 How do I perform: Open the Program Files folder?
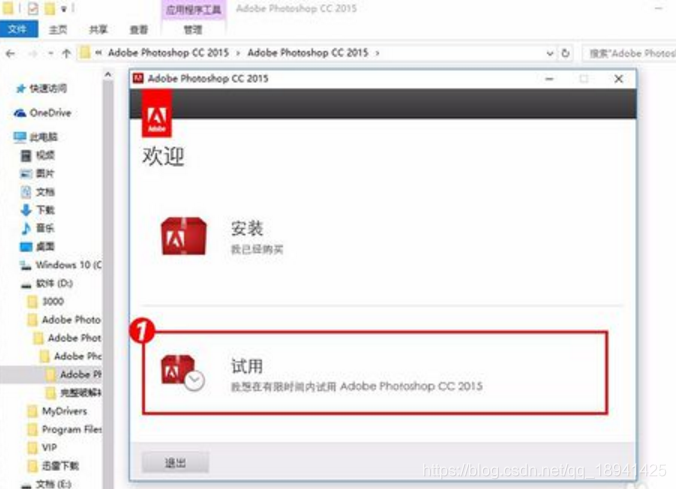(64, 429)
